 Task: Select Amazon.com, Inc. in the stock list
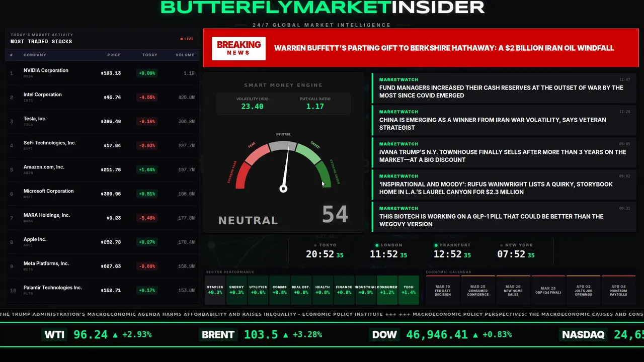click(x=44, y=167)
